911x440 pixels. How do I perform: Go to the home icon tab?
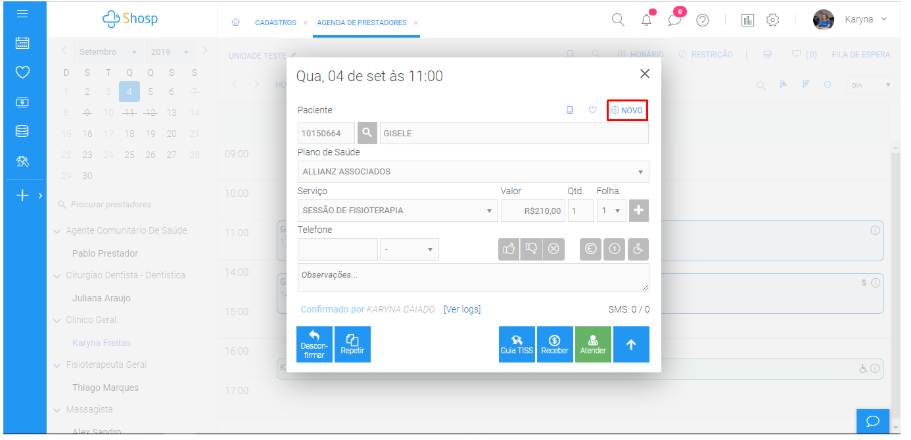click(235, 23)
